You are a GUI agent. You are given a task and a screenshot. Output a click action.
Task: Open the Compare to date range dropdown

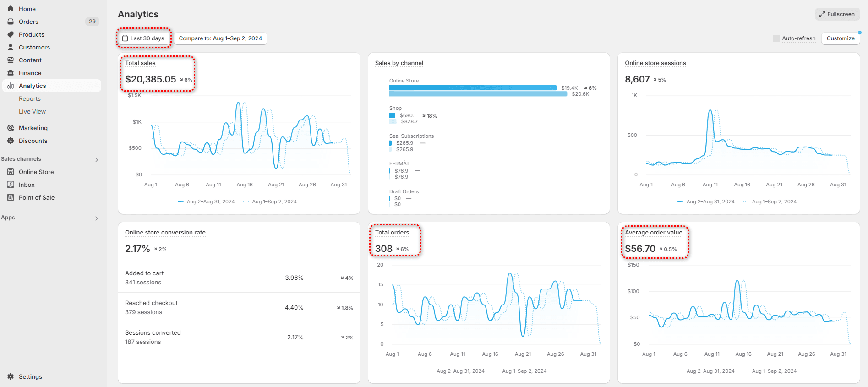(220, 38)
